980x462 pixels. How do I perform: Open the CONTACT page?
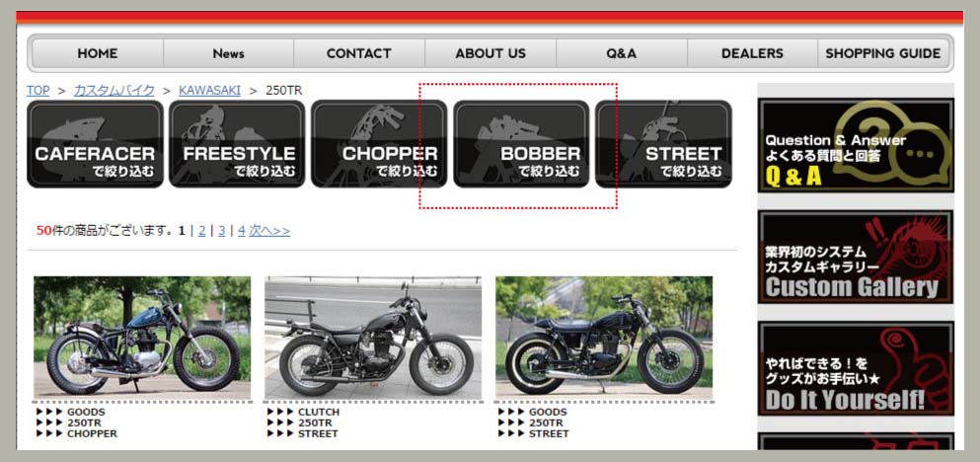(359, 53)
